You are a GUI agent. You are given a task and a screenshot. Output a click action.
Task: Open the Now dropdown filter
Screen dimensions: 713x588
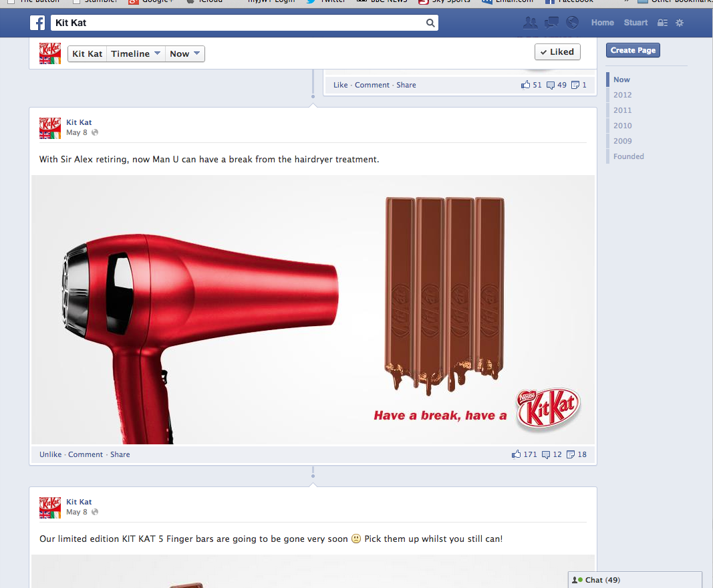click(184, 53)
